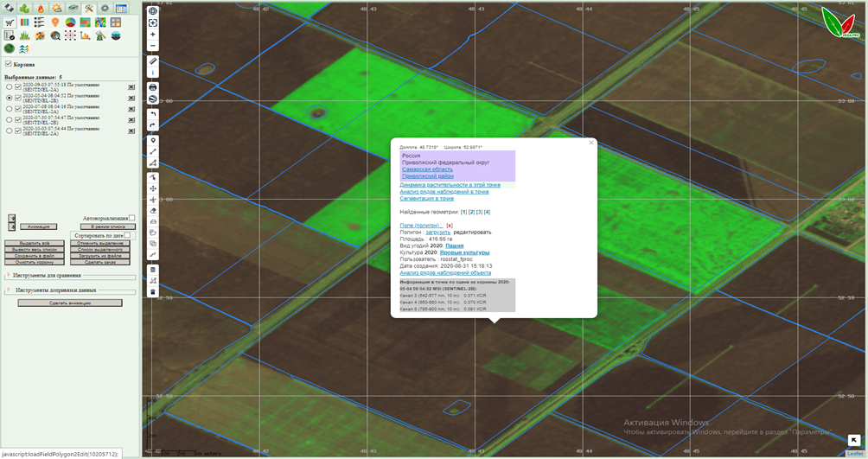Open the map layers tab
The width and height of the screenshot is (868, 459).
pos(73,9)
